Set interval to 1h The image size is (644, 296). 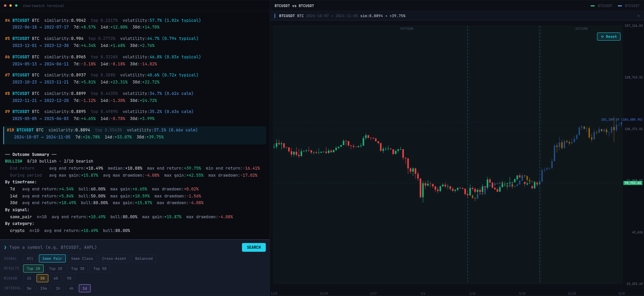tap(58, 288)
